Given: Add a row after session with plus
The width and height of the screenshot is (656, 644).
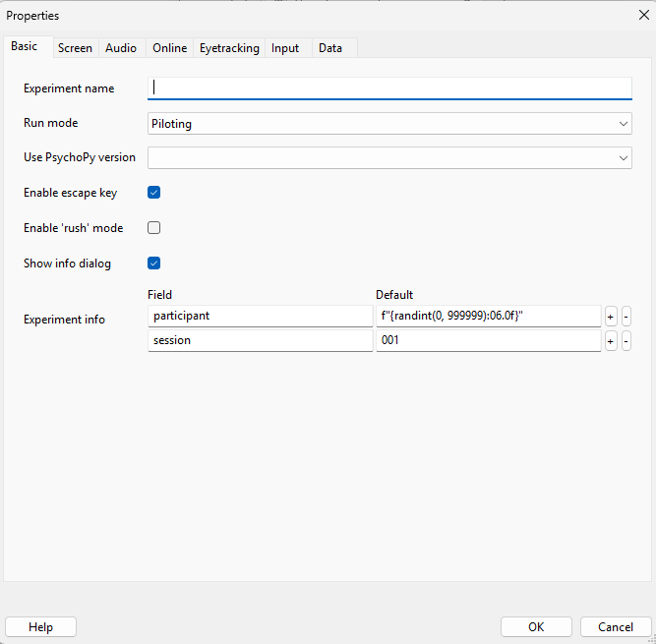Looking at the screenshot, I should point(611,341).
